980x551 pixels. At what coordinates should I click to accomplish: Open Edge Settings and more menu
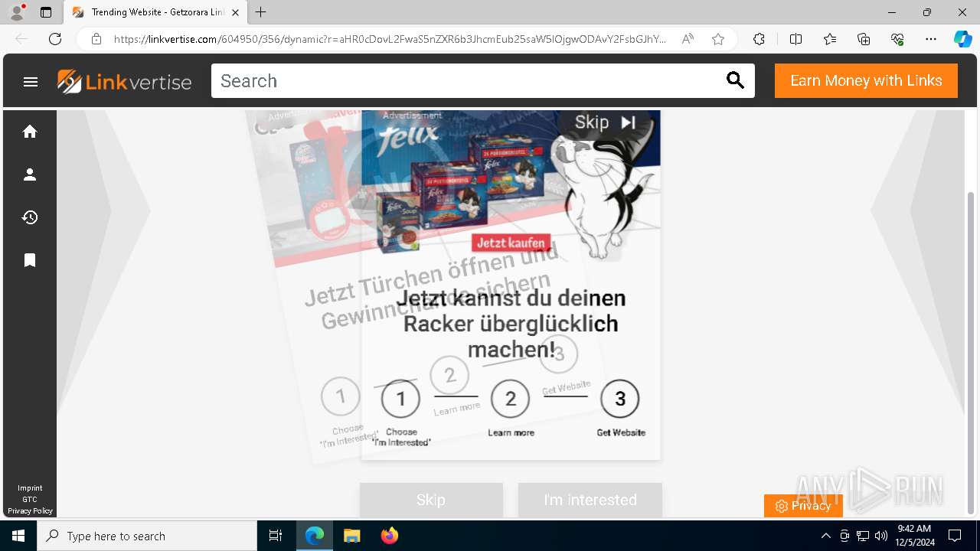click(x=931, y=39)
